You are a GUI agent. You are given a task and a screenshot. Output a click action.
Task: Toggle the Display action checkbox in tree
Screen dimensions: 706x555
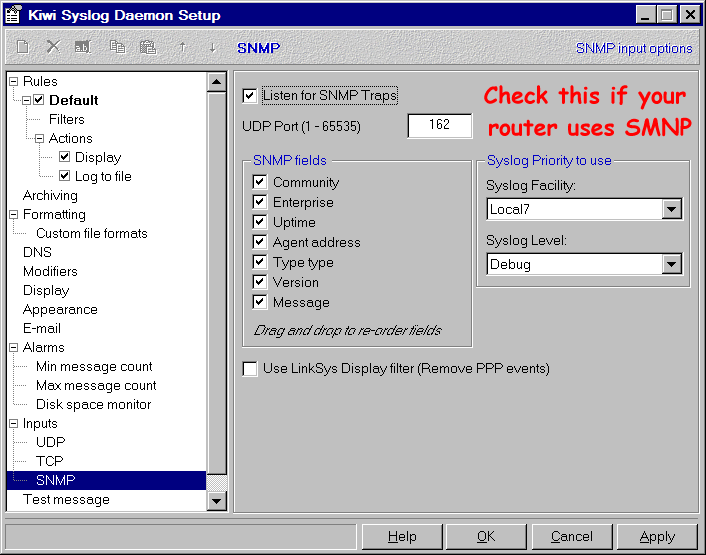(64, 157)
